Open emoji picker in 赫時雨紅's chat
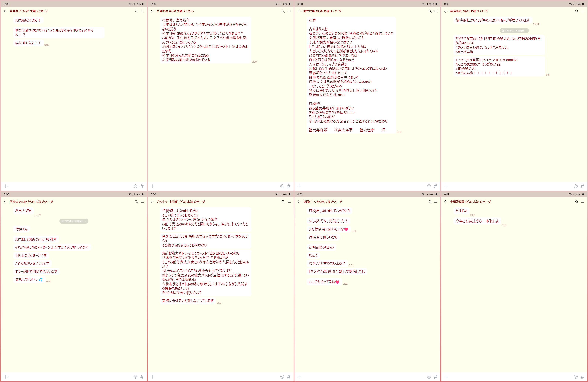 576,186
